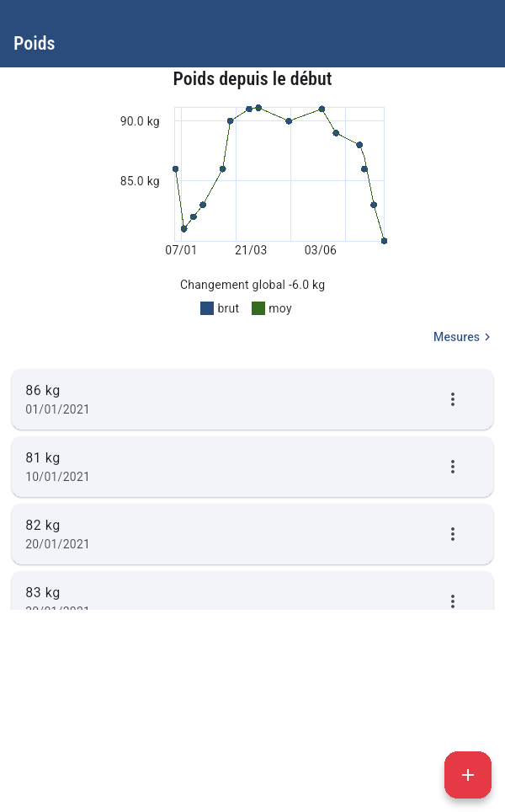
Task: Click the first data point on the chart
Action: (x=175, y=169)
